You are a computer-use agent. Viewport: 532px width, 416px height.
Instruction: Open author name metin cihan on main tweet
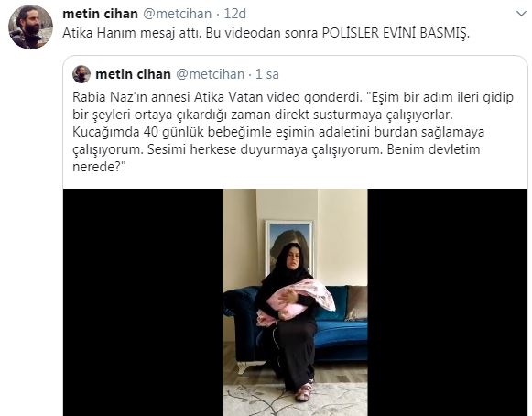pyautogui.click(x=100, y=14)
